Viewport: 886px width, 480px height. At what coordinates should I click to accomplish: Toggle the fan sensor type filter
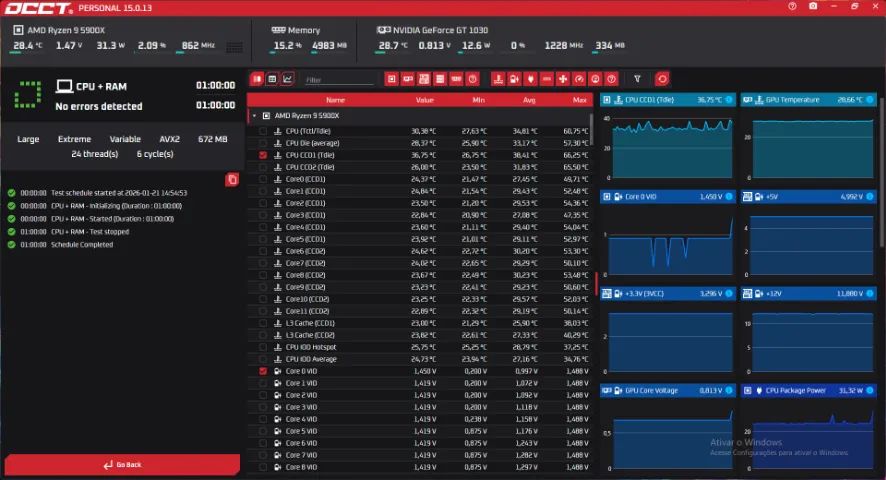pyautogui.click(x=563, y=79)
